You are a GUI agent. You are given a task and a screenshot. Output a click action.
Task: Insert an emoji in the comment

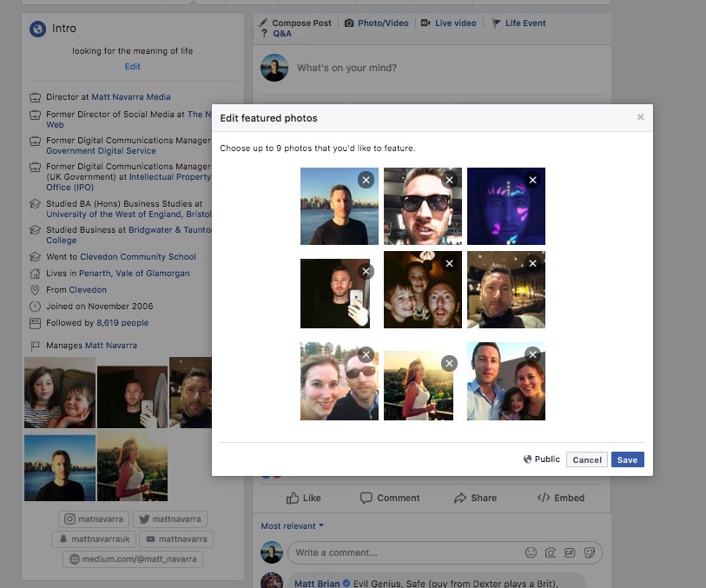(x=531, y=552)
